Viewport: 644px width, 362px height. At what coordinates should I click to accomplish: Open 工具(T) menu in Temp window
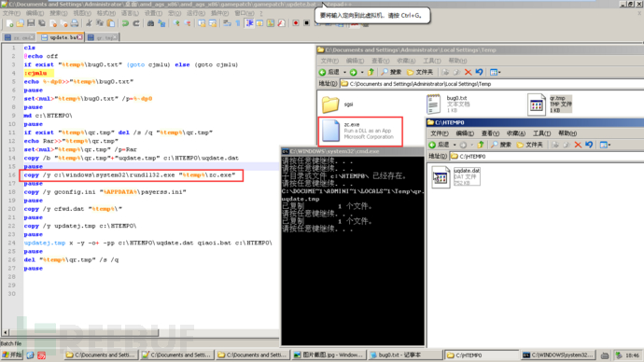point(431,61)
